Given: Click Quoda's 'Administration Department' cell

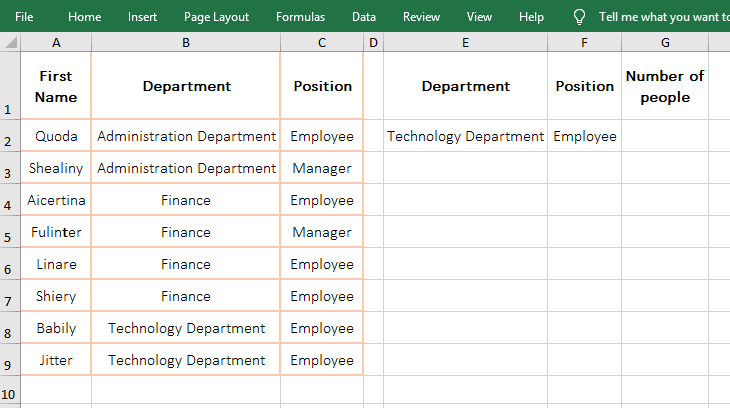Looking at the screenshot, I should coord(186,136).
